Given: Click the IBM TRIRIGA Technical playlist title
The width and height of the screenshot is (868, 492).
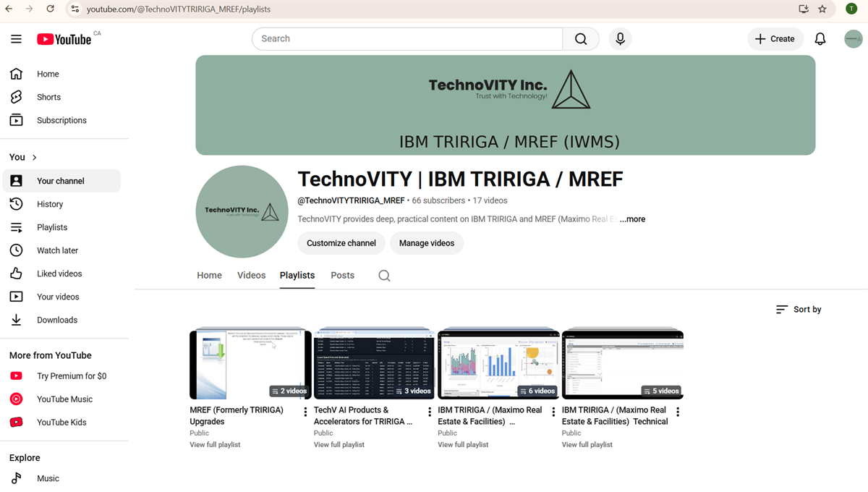Looking at the screenshot, I should click(615, 416).
